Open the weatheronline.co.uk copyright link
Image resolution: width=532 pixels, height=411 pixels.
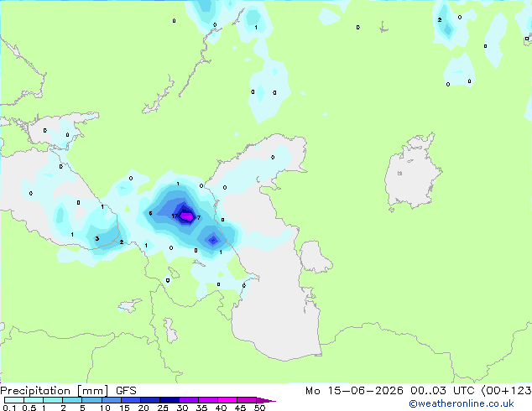(461, 403)
